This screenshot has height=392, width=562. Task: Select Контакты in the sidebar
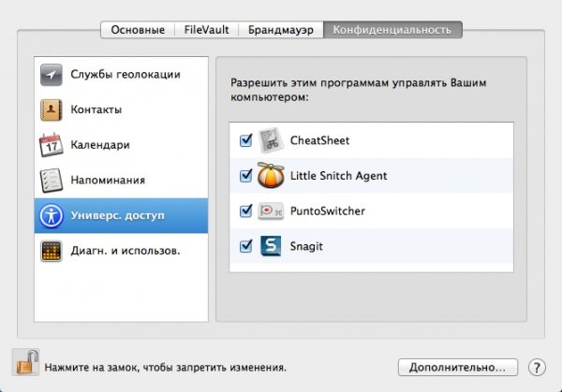point(121,109)
